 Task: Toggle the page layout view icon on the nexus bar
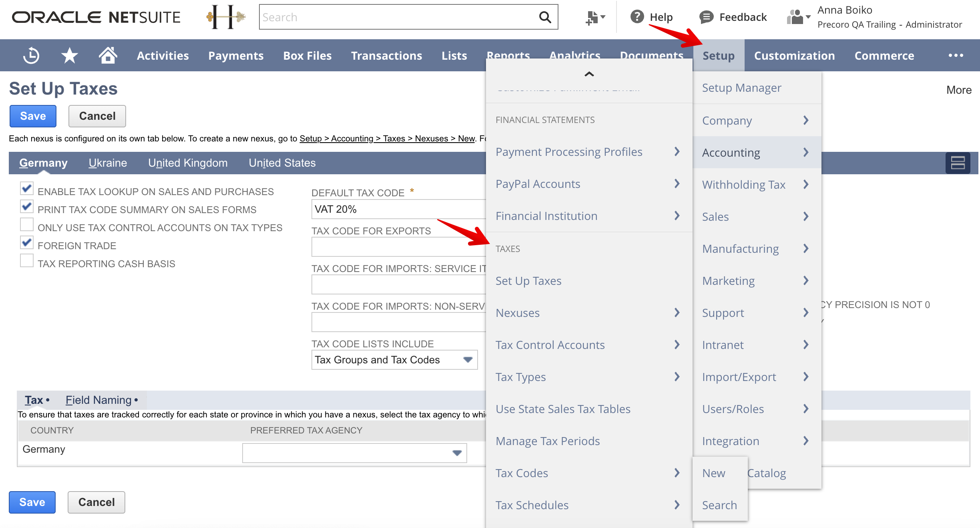(958, 163)
